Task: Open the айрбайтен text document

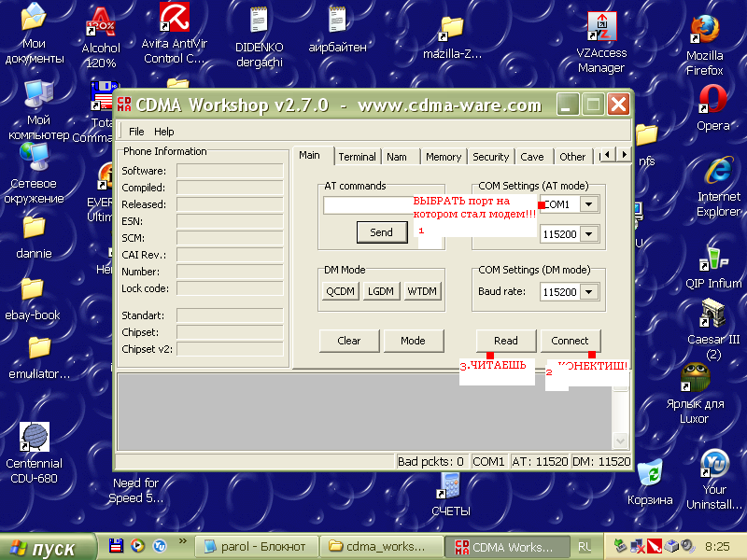Action: point(337,29)
